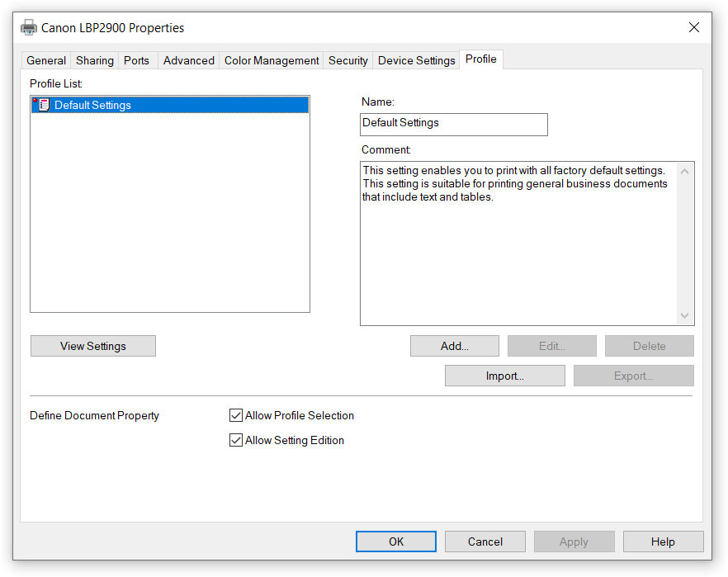Select the Advanced tab
The height and width of the screenshot is (577, 728).
tap(188, 60)
